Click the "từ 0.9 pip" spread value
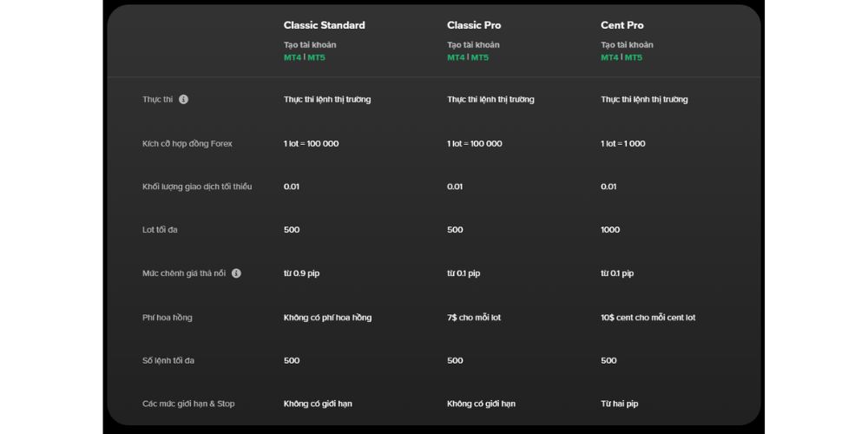868x434 pixels. (x=301, y=273)
